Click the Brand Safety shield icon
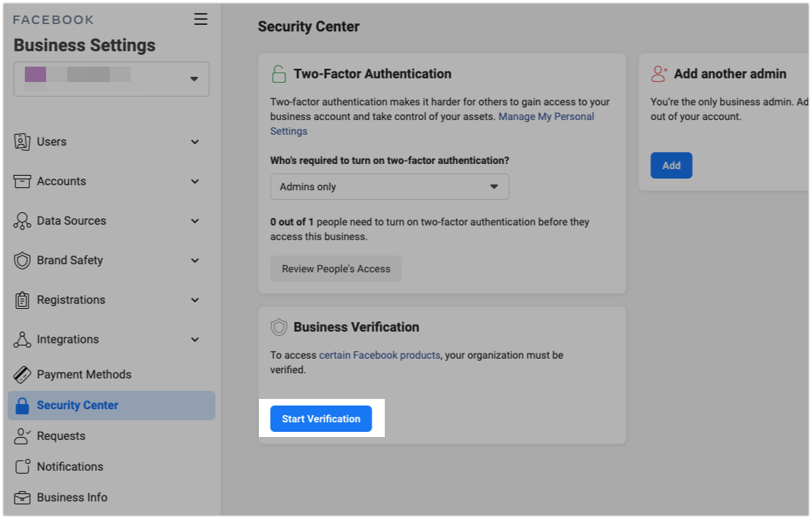This screenshot has width=812, height=519. 23,261
